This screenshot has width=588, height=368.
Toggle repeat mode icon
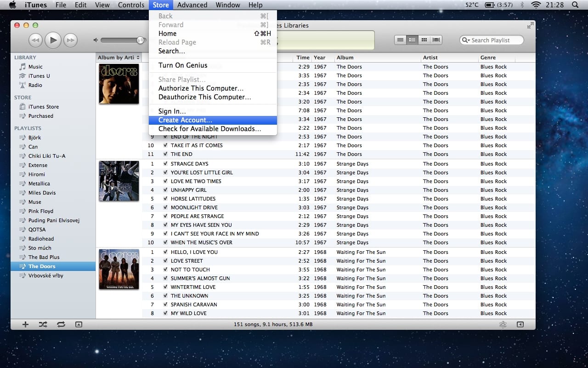61,324
